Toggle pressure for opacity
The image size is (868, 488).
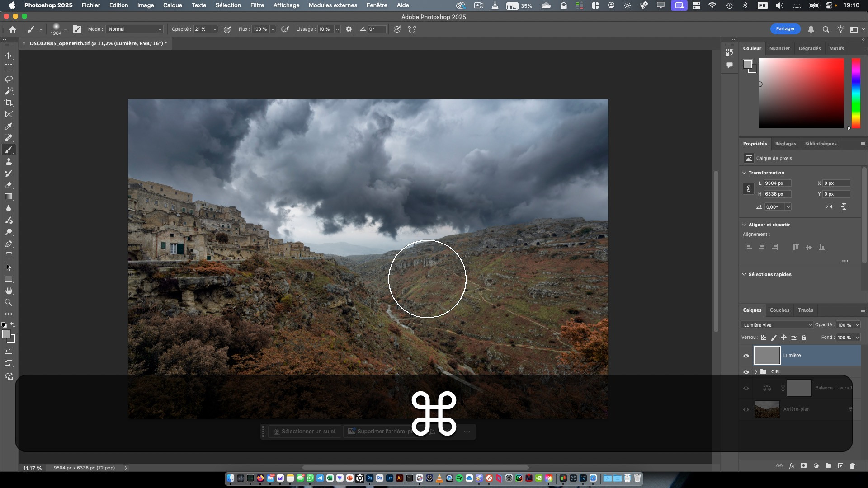click(x=227, y=29)
